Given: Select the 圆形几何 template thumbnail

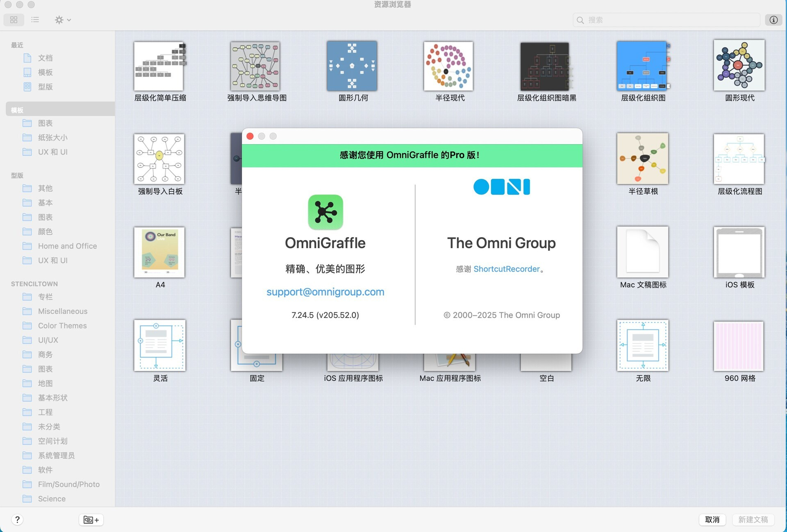Looking at the screenshot, I should point(352,66).
